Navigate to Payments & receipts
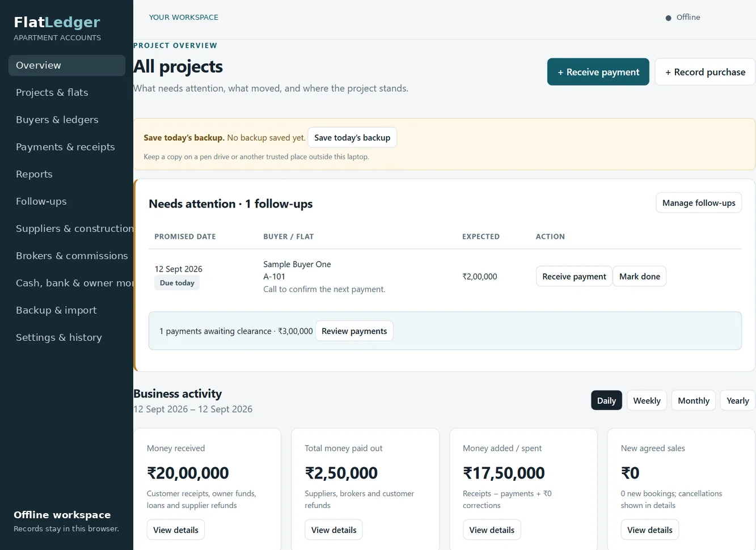 tap(67, 147)
